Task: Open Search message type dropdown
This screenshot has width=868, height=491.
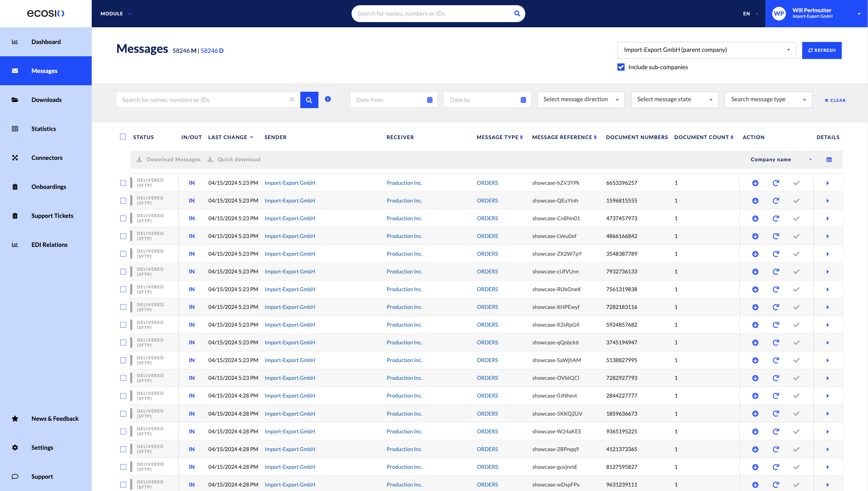Action: 768,100
